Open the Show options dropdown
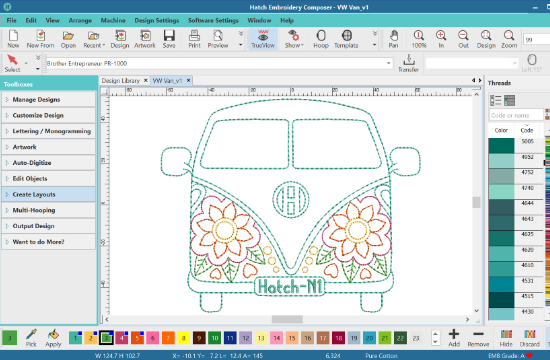The image size is (550, 360). pyautogui.click(x=294, y=39)
